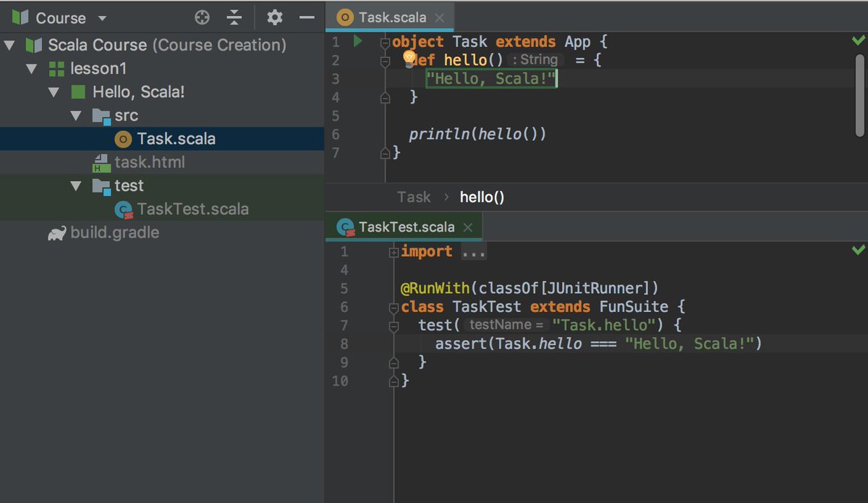This screenshot has width=868, height=503.
Task: Click the Task.scala inspection checkmark
Action: [859, 41]
